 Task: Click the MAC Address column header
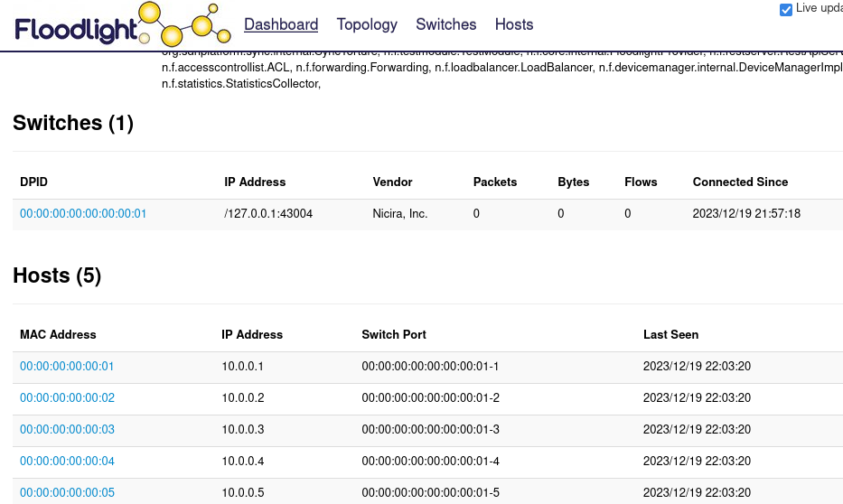(58, 334)
